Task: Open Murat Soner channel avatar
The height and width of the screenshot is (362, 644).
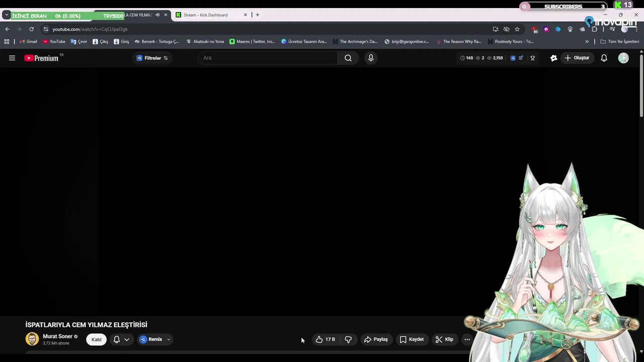Action: 32,339
